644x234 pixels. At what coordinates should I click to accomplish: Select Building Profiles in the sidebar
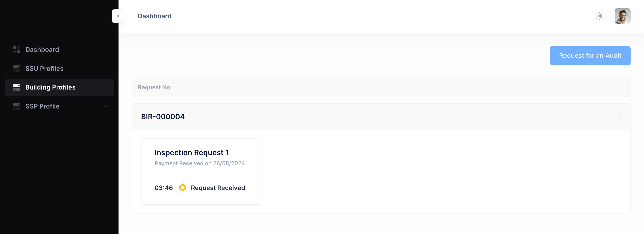pos(50,87)
